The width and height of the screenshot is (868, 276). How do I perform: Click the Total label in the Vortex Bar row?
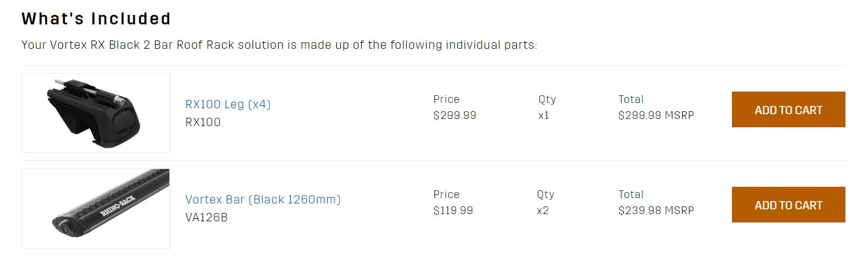click(630, 195)
